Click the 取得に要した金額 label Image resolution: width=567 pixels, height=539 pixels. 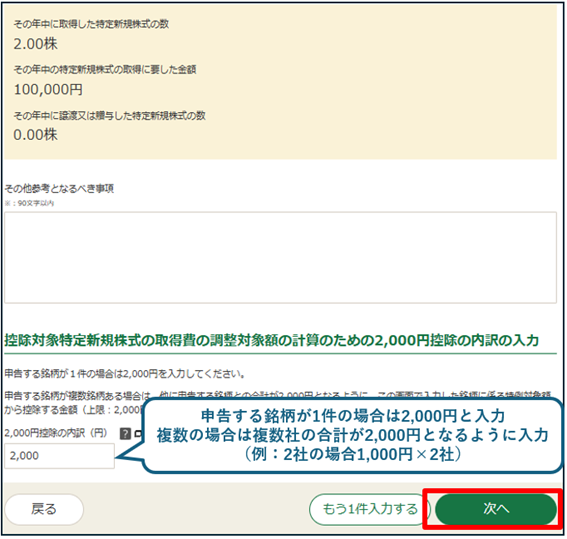point(105,69)
